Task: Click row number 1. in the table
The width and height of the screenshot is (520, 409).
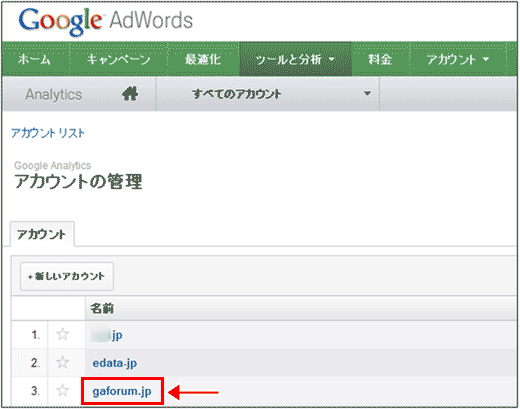Action: pos(36,335)
